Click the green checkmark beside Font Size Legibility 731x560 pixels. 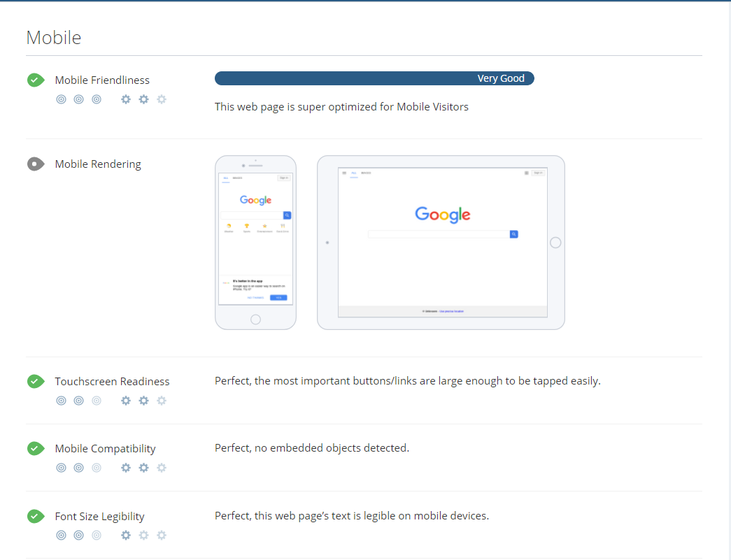[36, 517]
